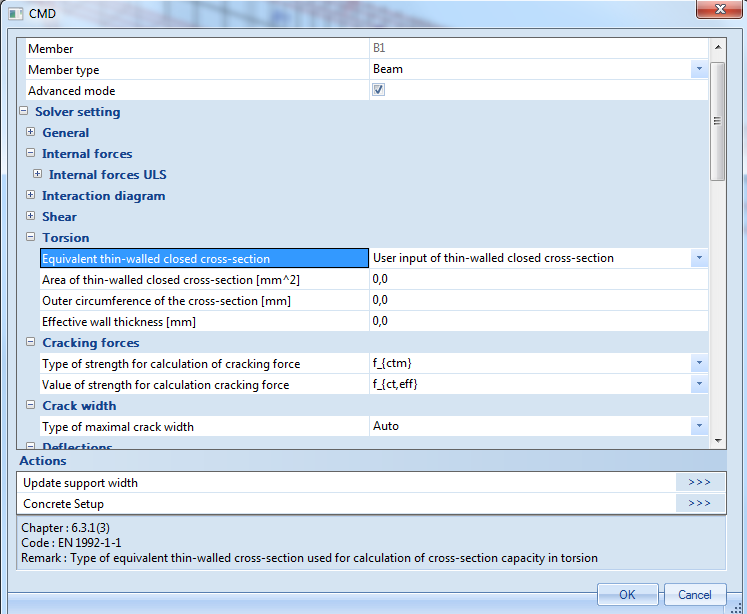Select Outer circumference of the cross-section label
This screenshot has height=614, width=747.
(166, 301)
